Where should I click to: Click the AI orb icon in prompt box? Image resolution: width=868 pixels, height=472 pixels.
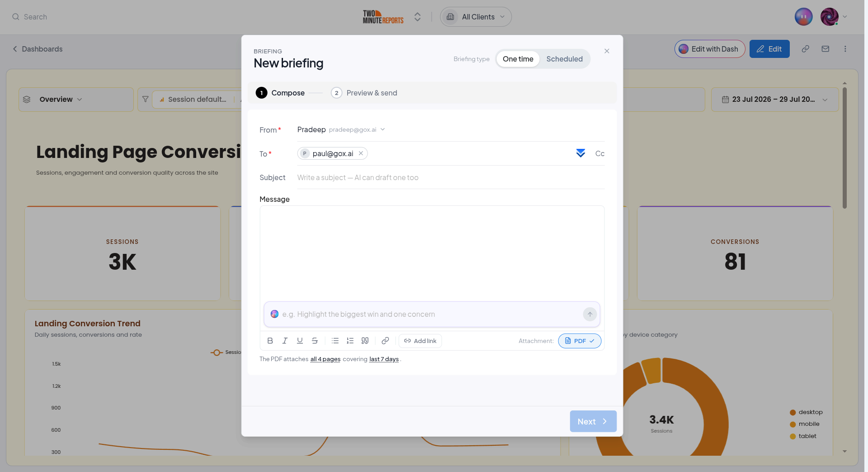coord(274,314)
